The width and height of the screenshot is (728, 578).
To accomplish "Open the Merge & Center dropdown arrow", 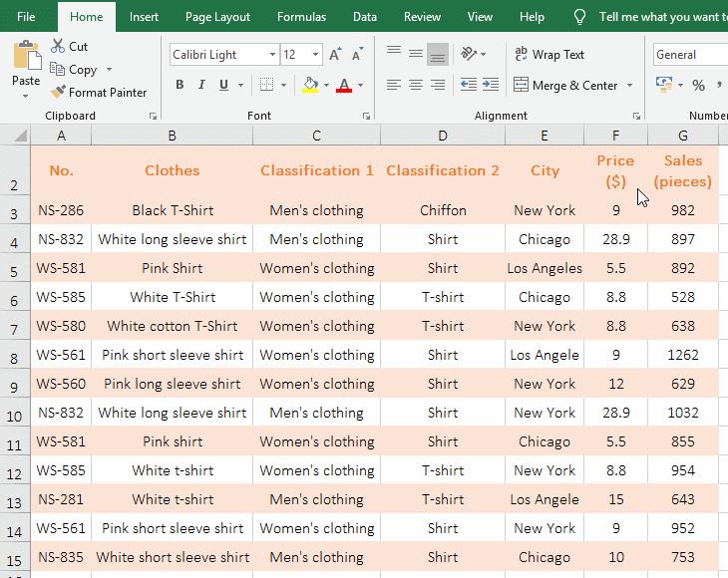I will (x=630, y=86).
